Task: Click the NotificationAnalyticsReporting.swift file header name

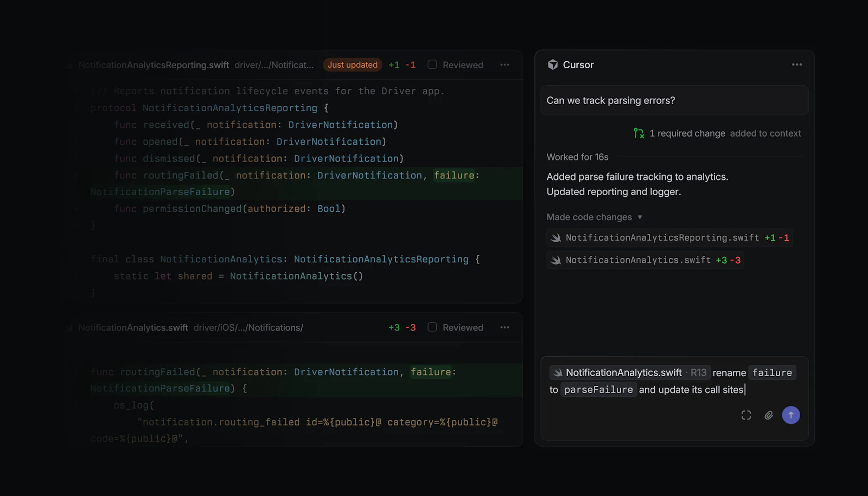Action: (x=154, y=65)
